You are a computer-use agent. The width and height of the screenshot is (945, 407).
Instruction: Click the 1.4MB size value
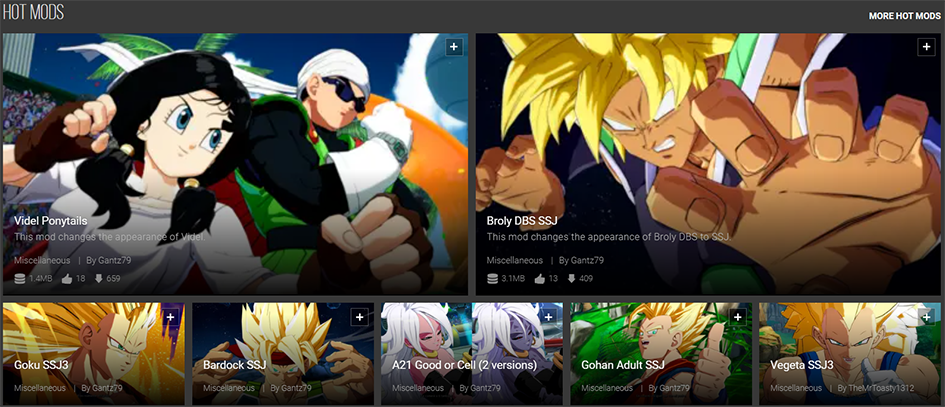(41, 279)
